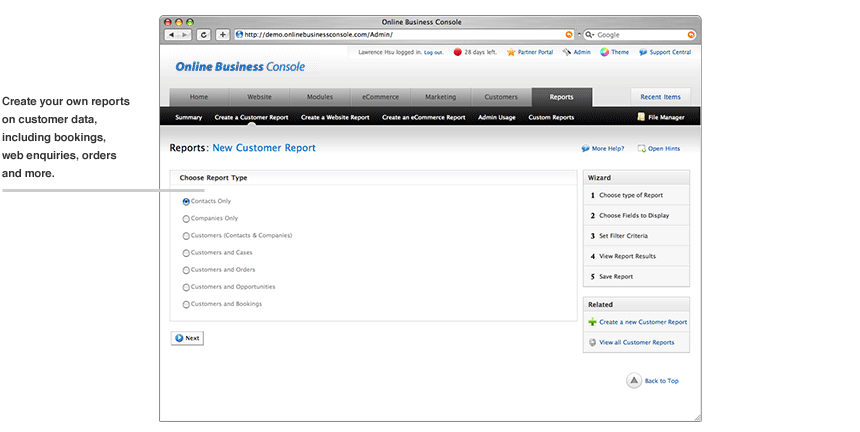Screen dimensions: 860x432
Task: Click the File Manager icon
Action: click(x=640, y=117)
